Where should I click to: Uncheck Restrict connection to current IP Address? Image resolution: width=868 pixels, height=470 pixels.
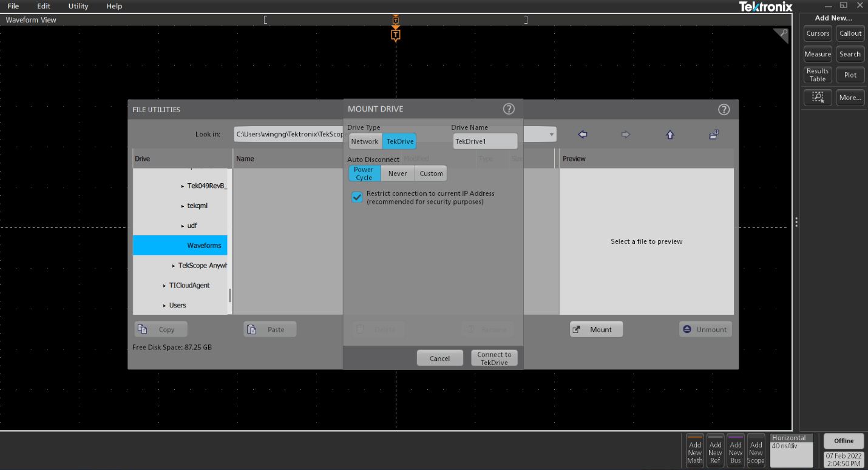click(x=358, y=197)
